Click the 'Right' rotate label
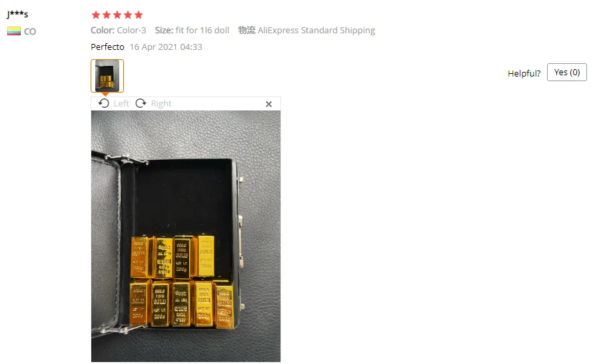This screenshot has width=593, height=364. (x=161, y=103)
